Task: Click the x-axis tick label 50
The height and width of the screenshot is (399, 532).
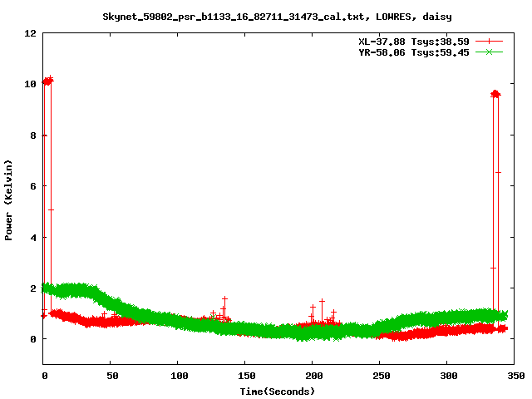Action: pyautogui.click(x=112, y=376)
